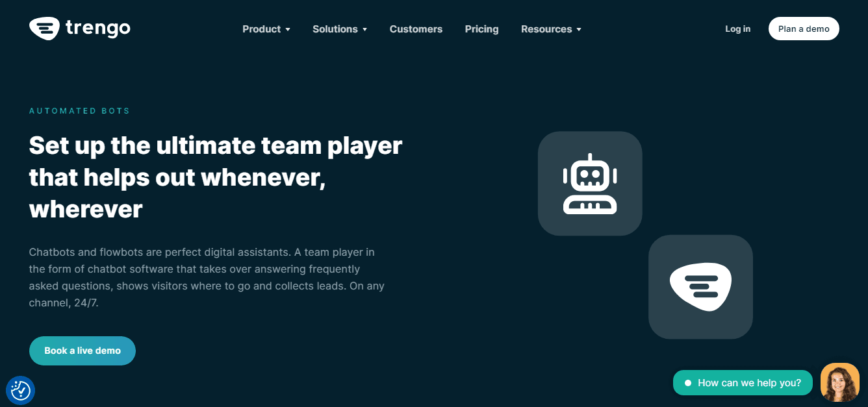Click the chatbots and flowbots description paragraph

[207, 277]
